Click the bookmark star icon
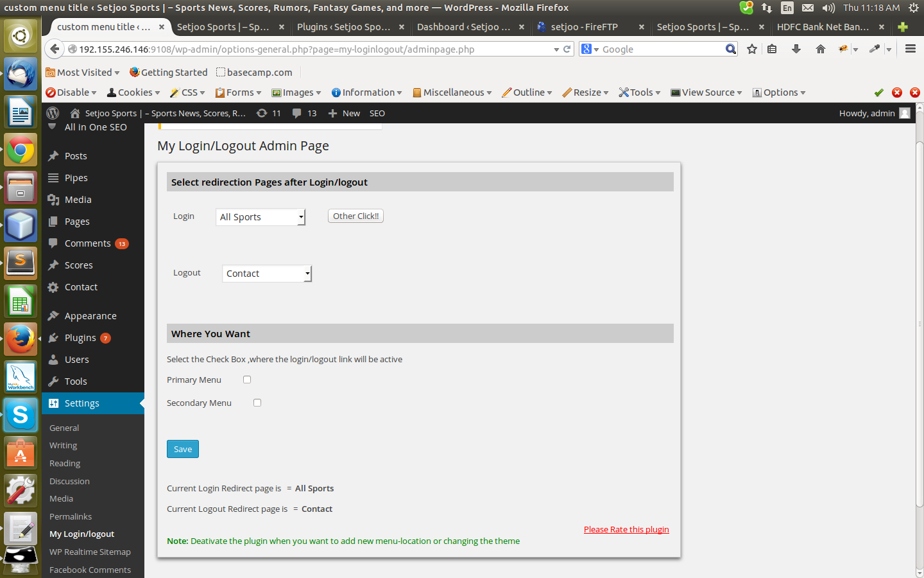 coord(752,49)
